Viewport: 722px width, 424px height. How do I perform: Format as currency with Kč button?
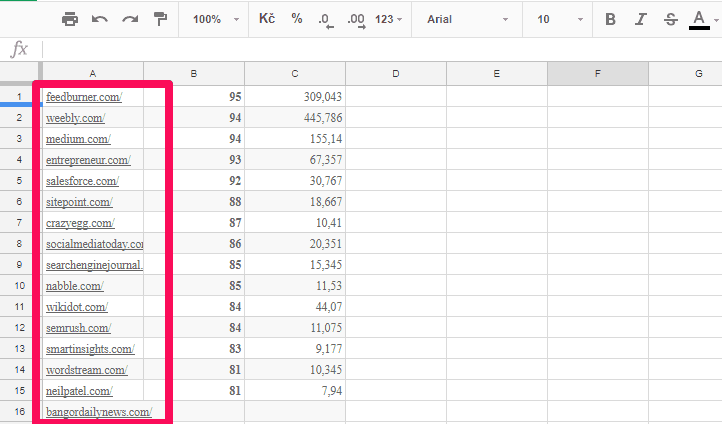(267, 19)
